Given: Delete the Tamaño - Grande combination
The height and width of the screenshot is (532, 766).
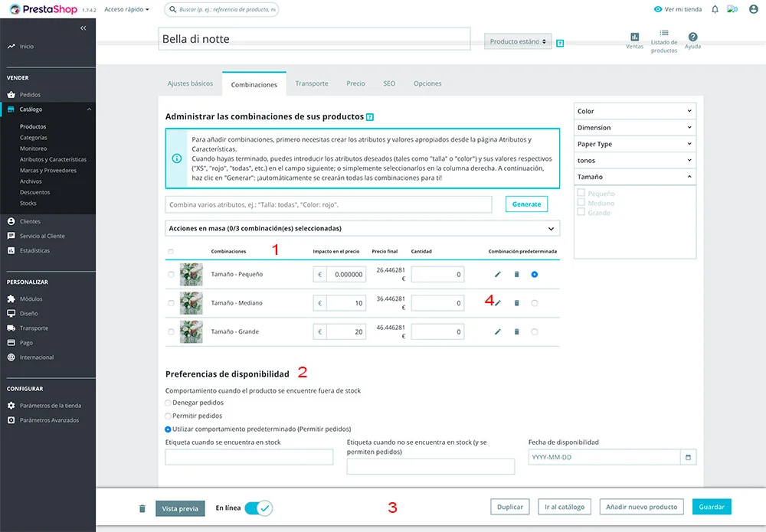Looking at the screenshot, I should (516, 332).
